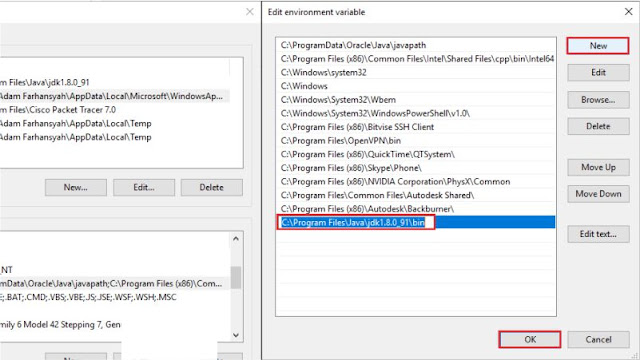
Task: Select C:\Windows\system32 path entry
Action: click(416, 72)
